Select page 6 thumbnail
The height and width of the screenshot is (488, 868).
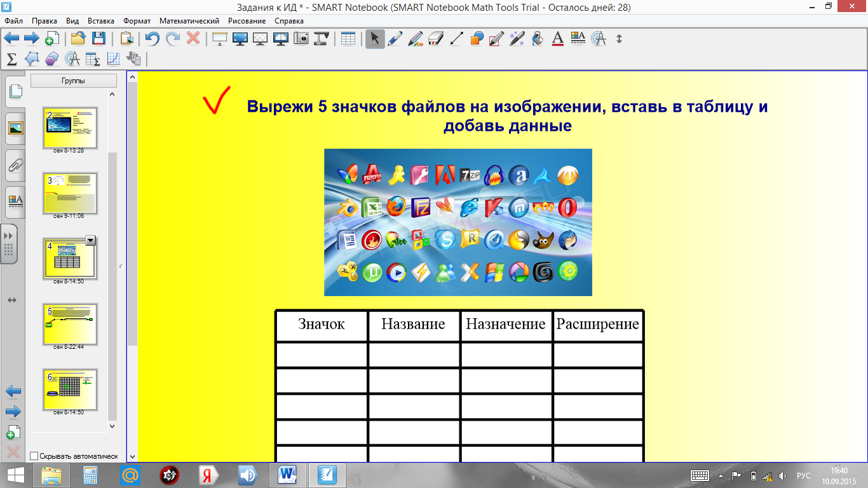[x=70, y=390]
